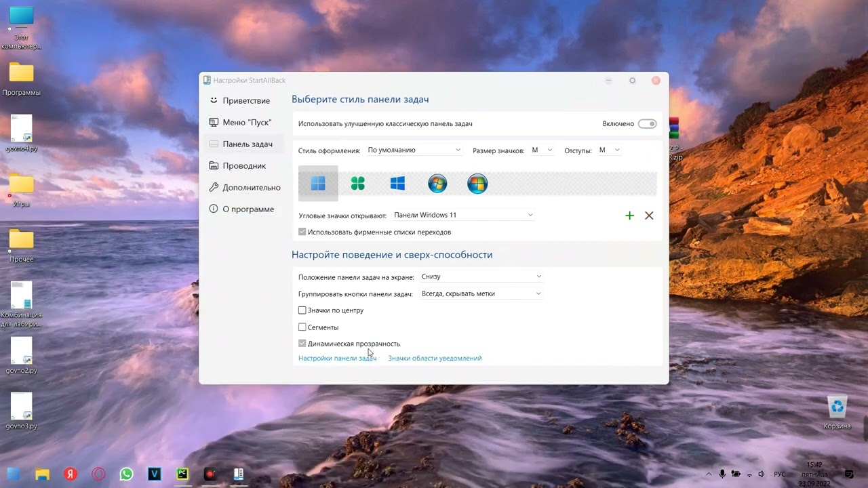Expand the "Угловые значки открывают" dropdown
This screenshot has height=488, width=868.
coord(463,215)
